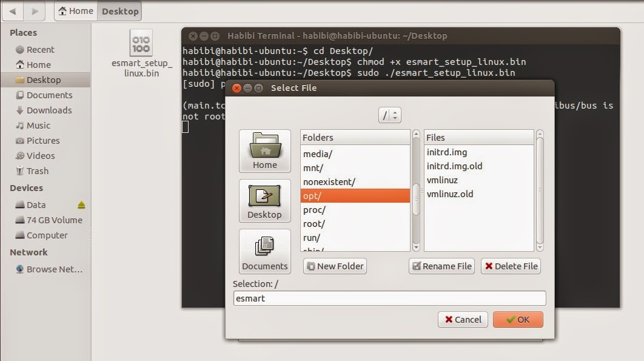
Task: Go back in file manager
Action: coord(13,11)
